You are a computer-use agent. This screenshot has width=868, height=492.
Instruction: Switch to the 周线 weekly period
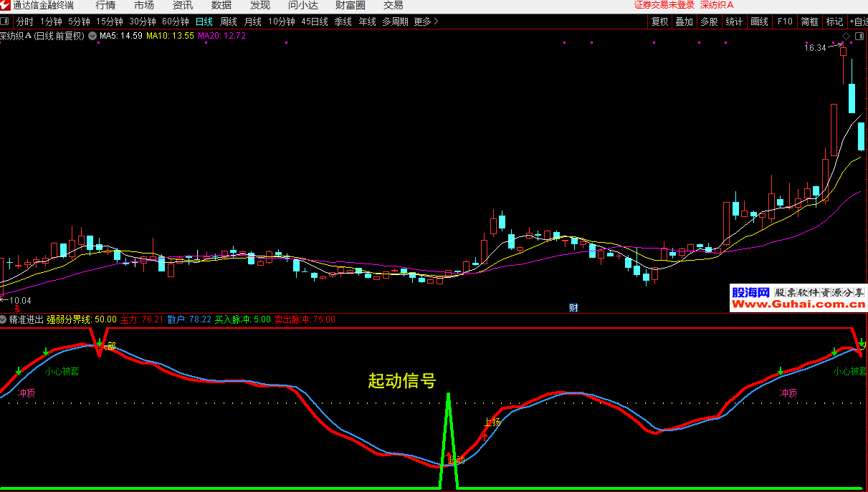[228, 21]
